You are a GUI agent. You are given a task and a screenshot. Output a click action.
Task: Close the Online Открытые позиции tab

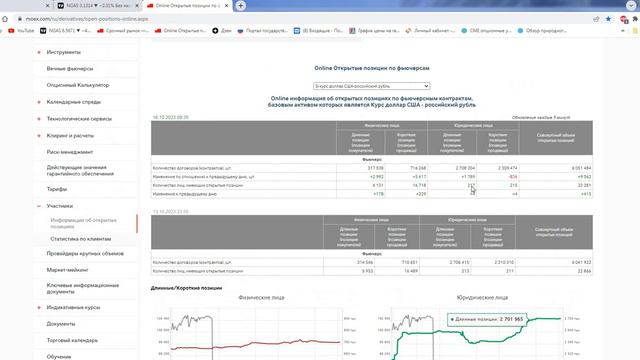(x=227, y=6)
